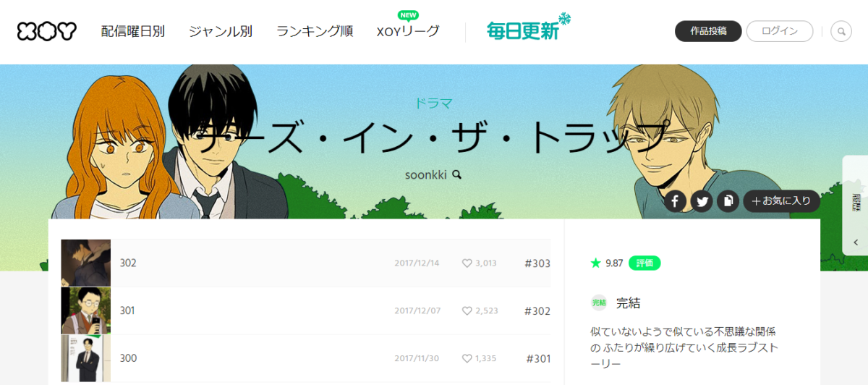This screenshot has height=385, width=868.
Task: Copy link via document icon
Action: pyautogui.click(x=728, y=201)
